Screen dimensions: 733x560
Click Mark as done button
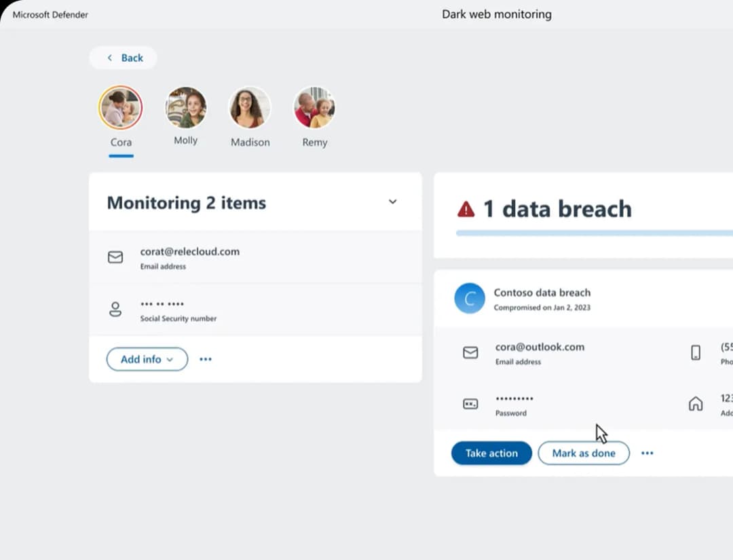[x=584, y=453]
